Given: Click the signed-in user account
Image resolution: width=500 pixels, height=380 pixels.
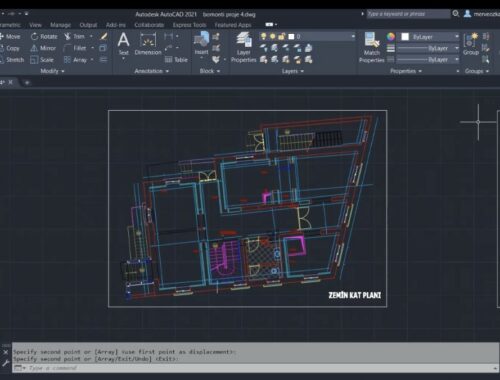Looking at the screenshot, I should click(482, 14).
